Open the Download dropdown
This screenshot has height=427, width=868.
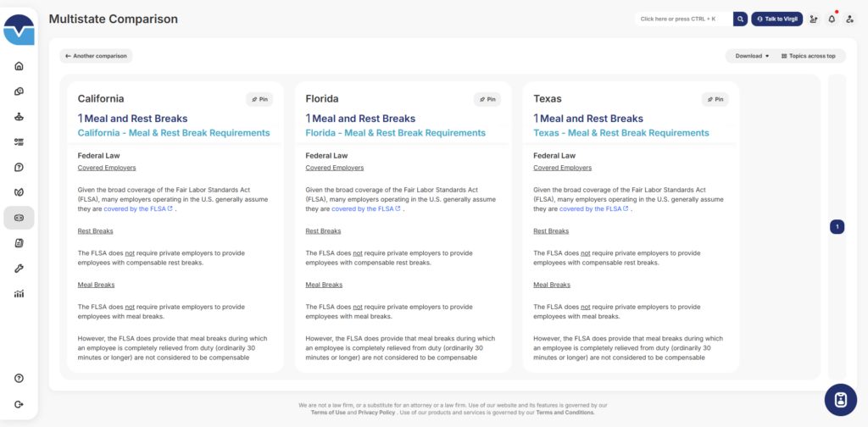pyautogui.click(x=751, y=56)
